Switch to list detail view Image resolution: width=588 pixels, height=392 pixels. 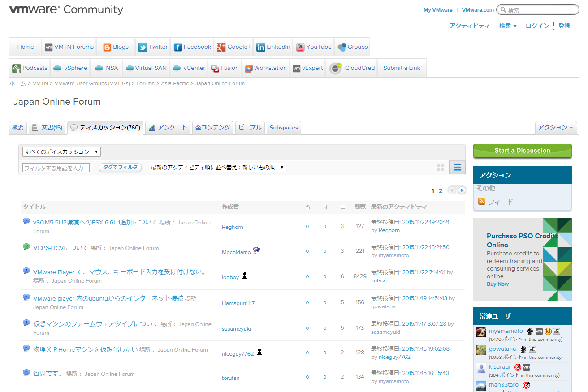click(457, 167)
